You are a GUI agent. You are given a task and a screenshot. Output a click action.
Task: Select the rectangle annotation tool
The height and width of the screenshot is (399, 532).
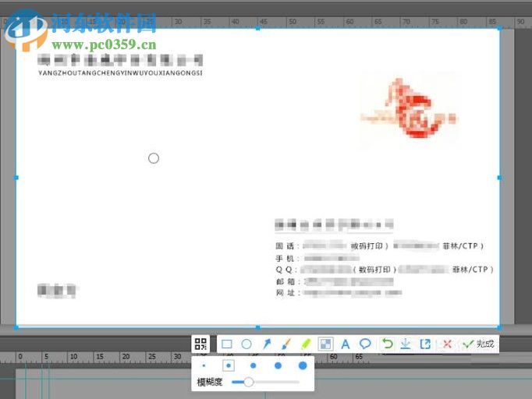[x=227, y=344]
